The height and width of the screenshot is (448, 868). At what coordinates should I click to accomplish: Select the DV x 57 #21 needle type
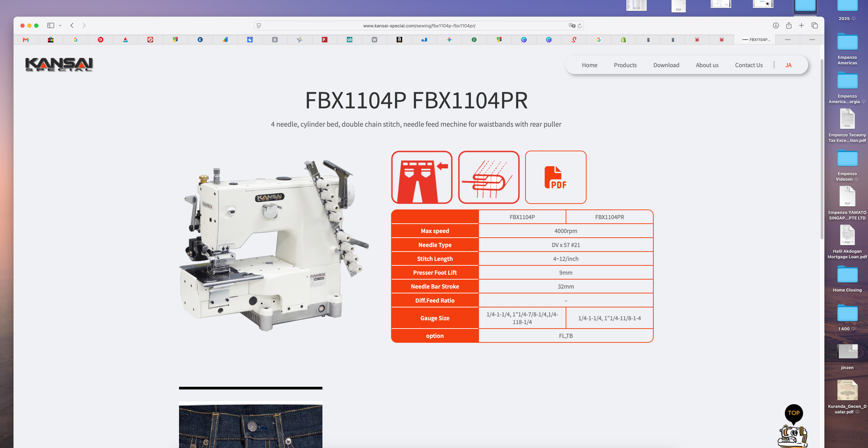566,245
